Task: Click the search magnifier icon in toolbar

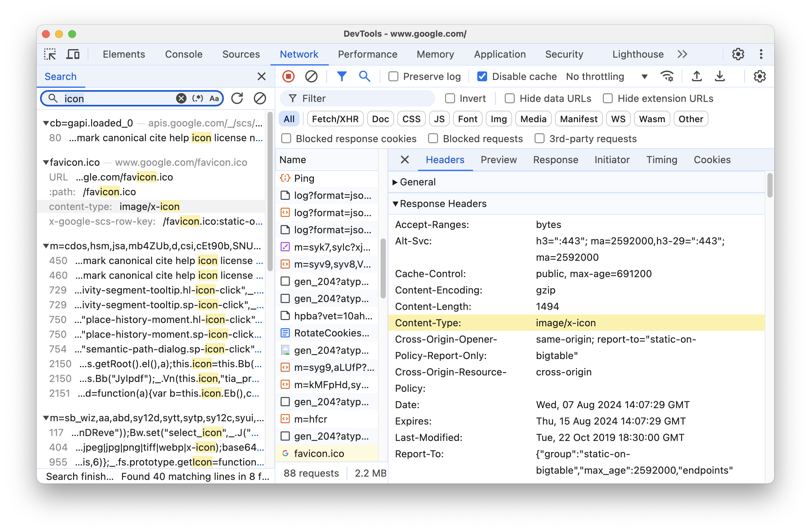Action: pyautogui.click(x=364, y=76)
